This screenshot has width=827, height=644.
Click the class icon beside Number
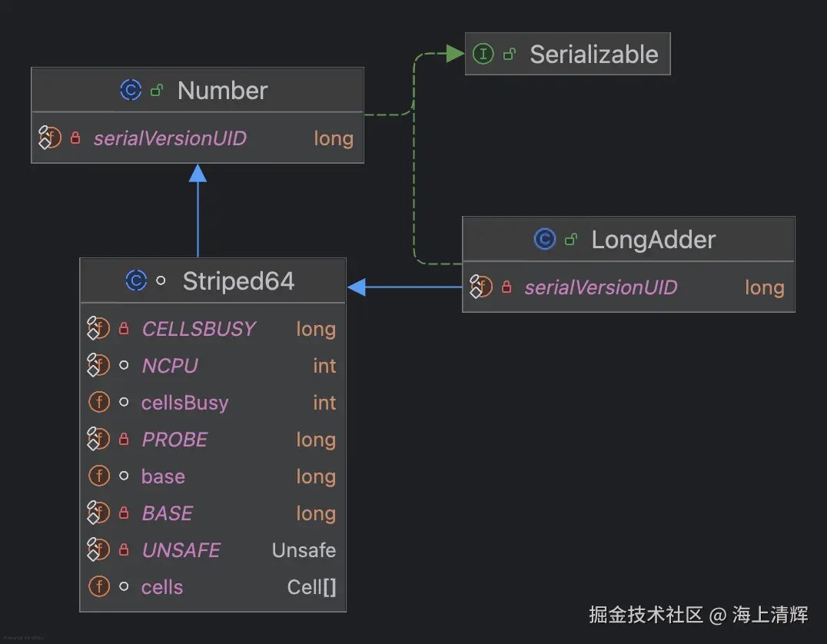131,90
